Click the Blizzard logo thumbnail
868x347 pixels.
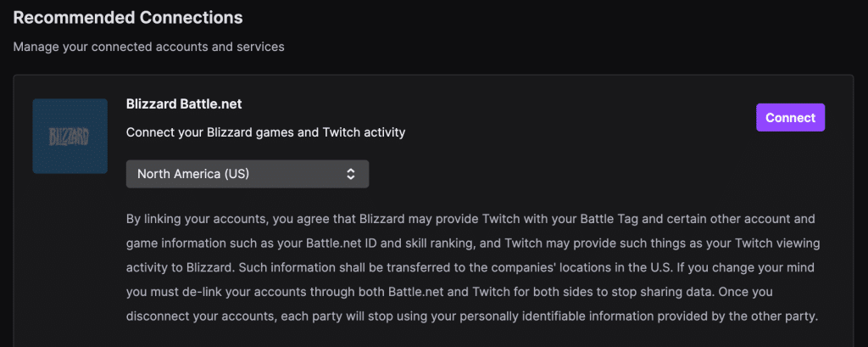point(70,136)
